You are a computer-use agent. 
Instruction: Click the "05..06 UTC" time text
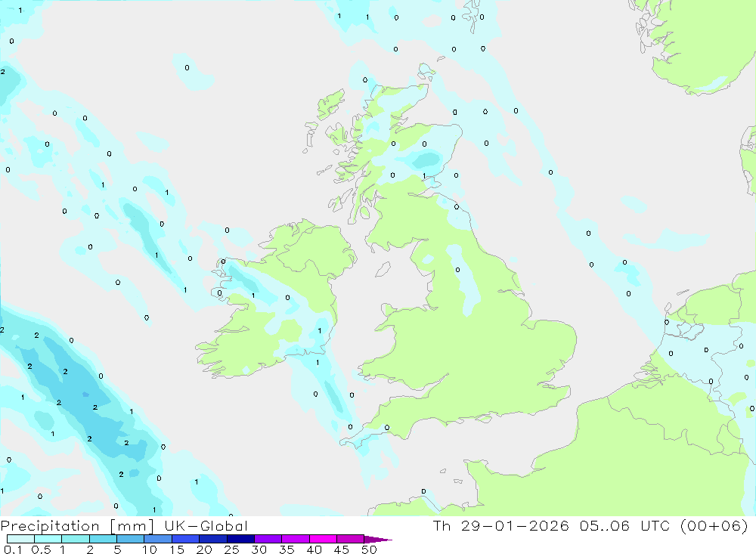(624, 525)
